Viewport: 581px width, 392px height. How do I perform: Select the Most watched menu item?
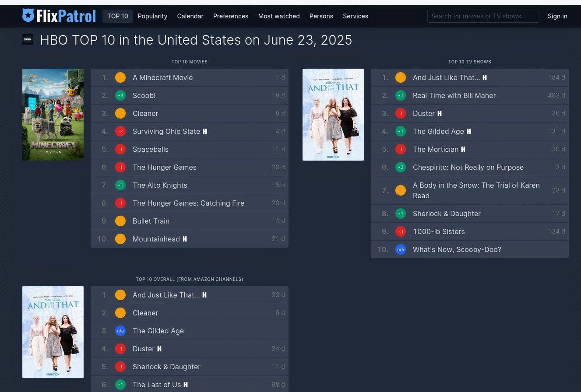279,16
